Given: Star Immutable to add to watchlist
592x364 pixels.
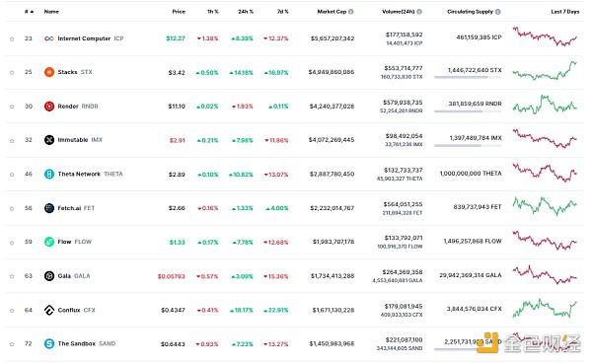Looking at the screenshot, I should point(12,140).
